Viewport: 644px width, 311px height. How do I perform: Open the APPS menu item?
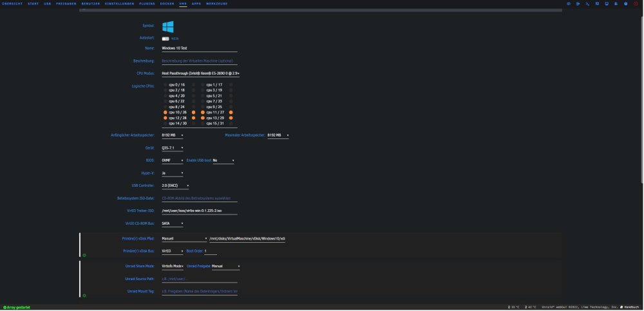coord(196,4)
